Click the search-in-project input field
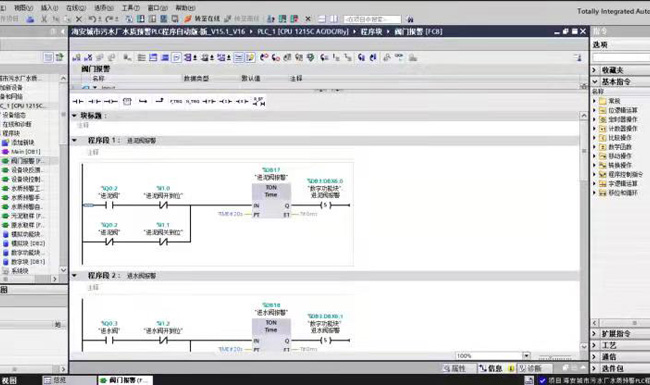This screenshot has height=385, width=650. [x=372, y=19]
